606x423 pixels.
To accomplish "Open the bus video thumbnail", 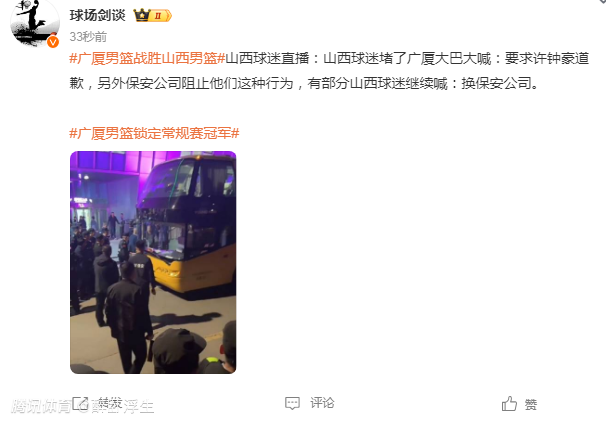I will pyautogui.click(x=153, y=262).
